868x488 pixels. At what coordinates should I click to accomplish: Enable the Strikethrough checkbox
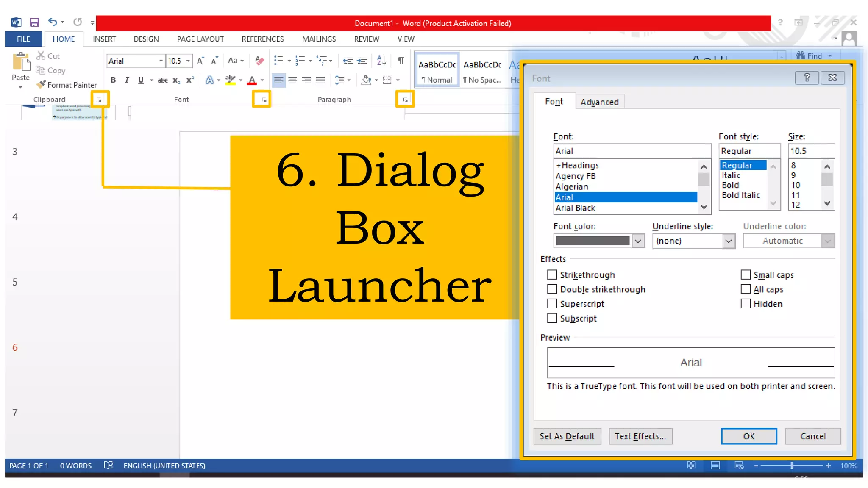tap(552, 275)
